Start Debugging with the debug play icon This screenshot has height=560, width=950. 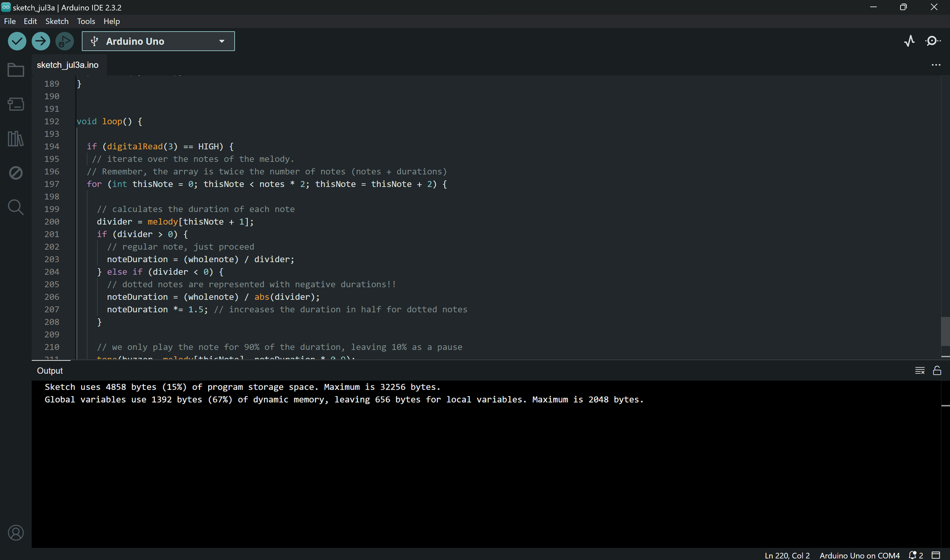tap(64, 41)
